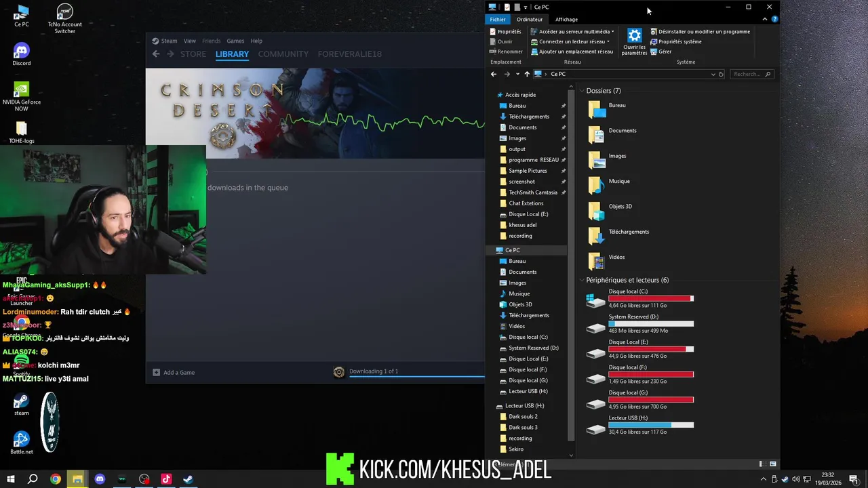Image resolution: width=868 pixels, height=488 pixels.
Task: Open NVIDIA GeForce NOW desktop icon
Action: (x=21, y=96)
